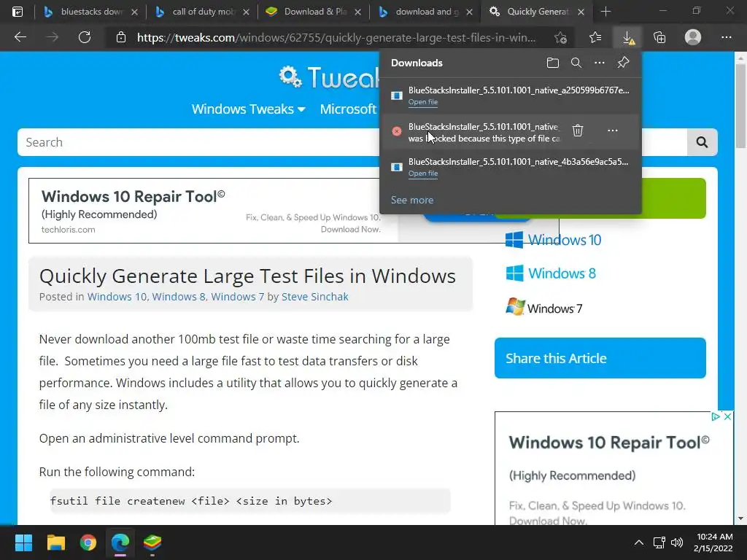
Task: Follow Windows 7 posted-in link
Action: pos(237,297)
